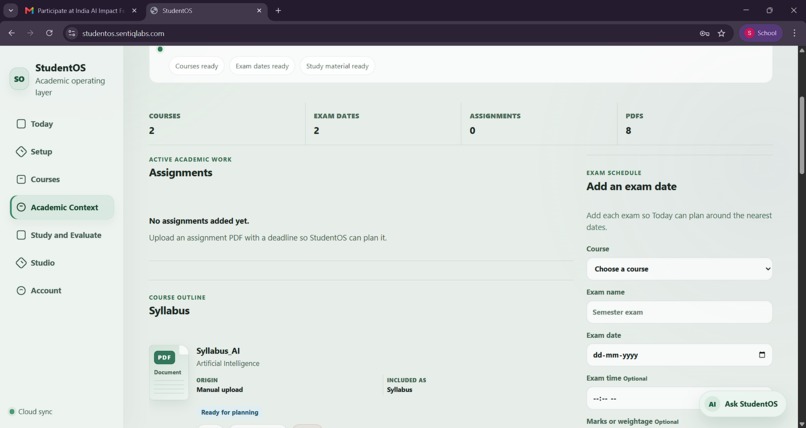Reload the page in browser

49,33
